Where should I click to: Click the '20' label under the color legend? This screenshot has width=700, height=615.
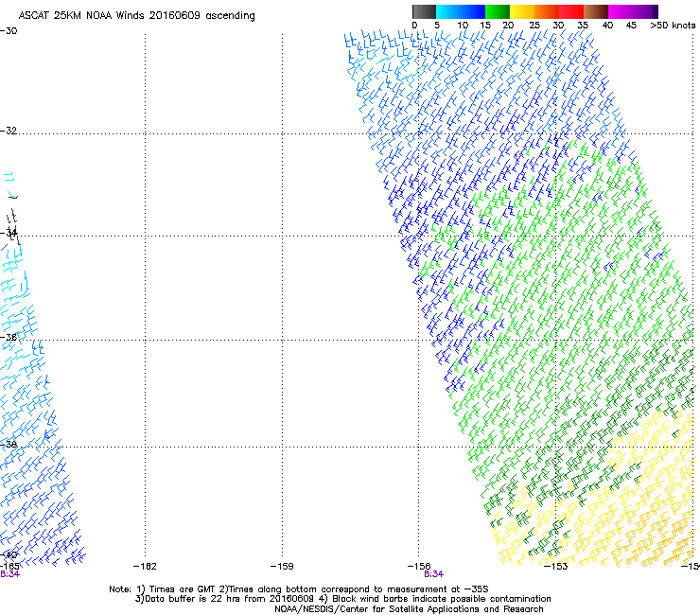508,26
